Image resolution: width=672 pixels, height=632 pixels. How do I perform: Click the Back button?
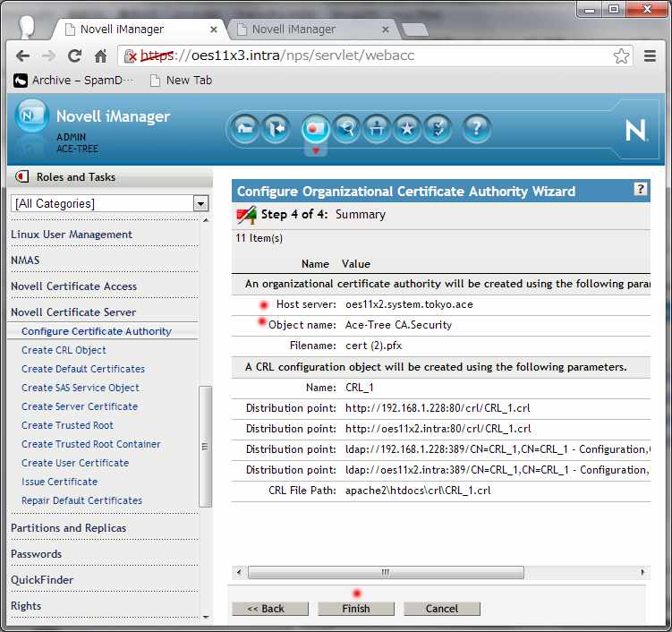[270, 609]
